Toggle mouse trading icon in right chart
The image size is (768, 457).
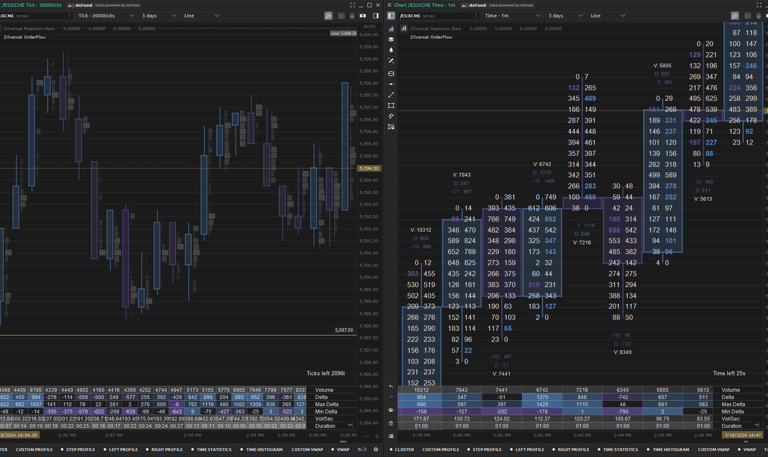coord(758,16)
